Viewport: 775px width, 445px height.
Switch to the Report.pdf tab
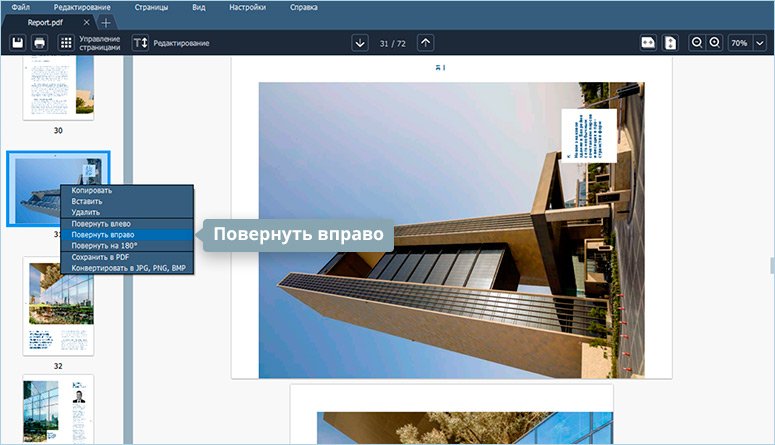pos(45,22)
